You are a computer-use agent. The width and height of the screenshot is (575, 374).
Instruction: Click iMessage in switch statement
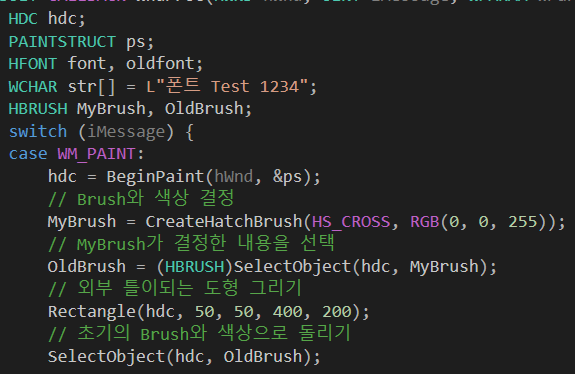(x=126, y=132)
